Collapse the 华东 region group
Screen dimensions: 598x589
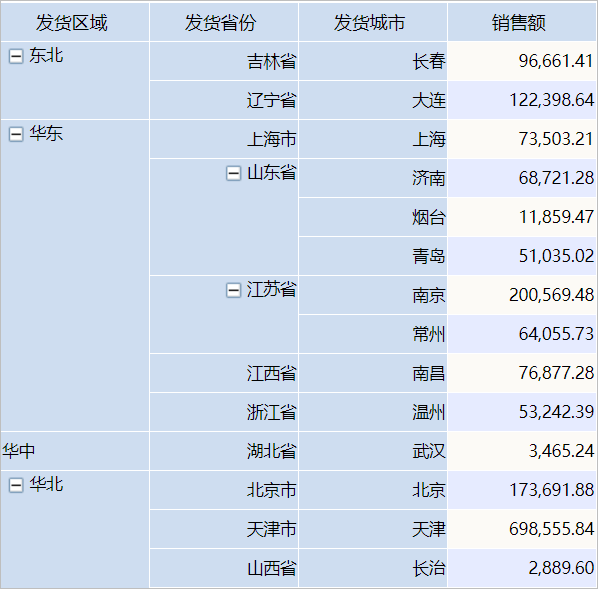pos(16,134)
